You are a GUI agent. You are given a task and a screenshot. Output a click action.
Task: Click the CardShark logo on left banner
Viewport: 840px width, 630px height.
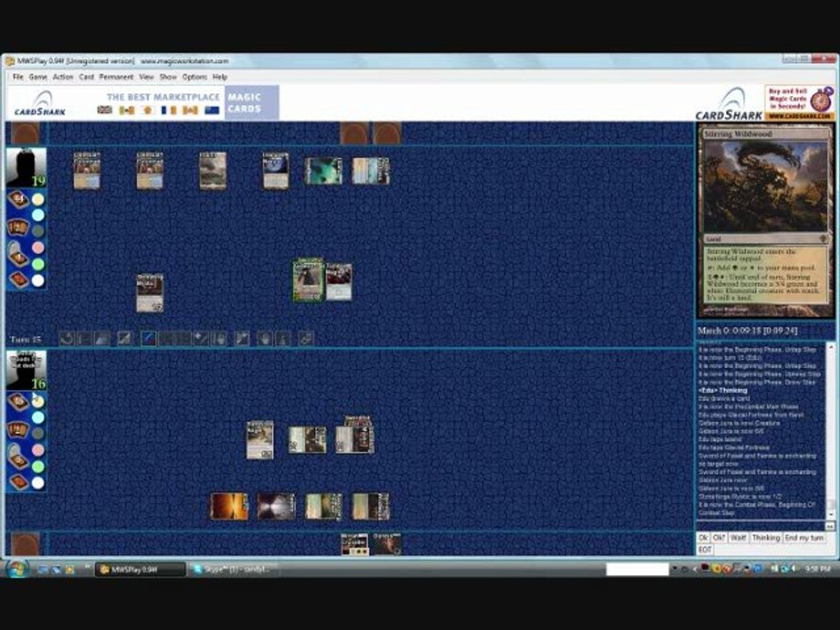pyautogui.click(x=40, y=104)
